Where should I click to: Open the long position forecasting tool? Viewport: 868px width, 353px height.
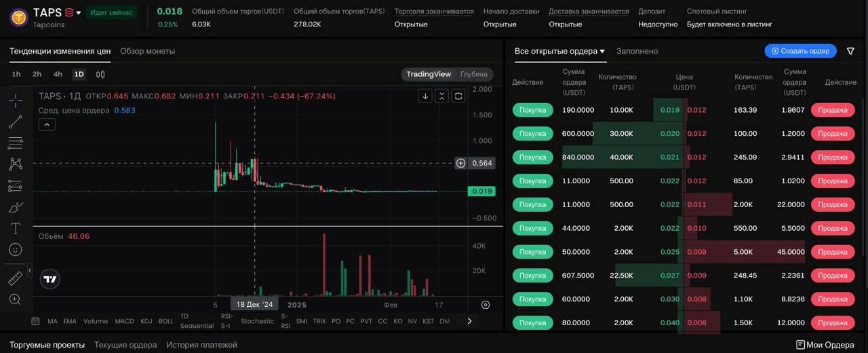[15, 185]
